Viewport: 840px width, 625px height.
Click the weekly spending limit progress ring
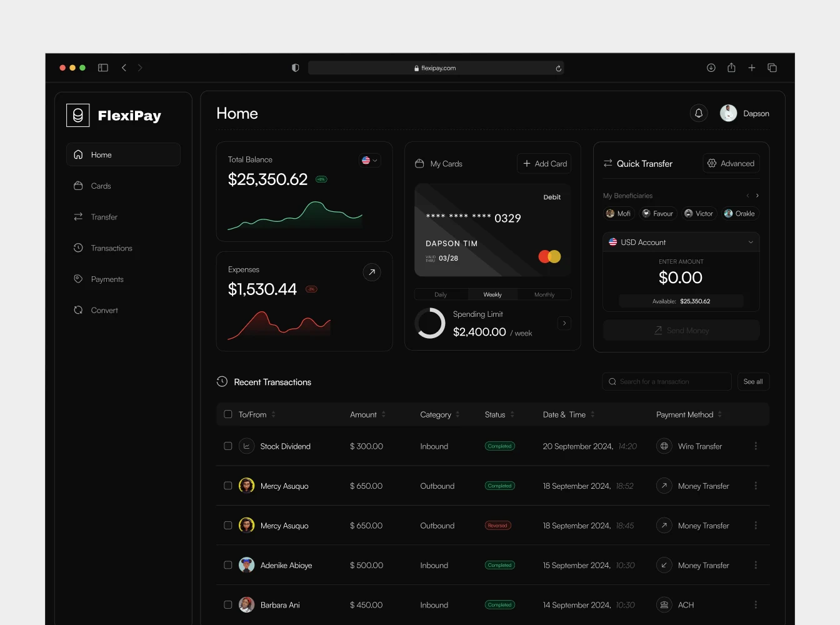pyautogui.click(x=430, y=323)
